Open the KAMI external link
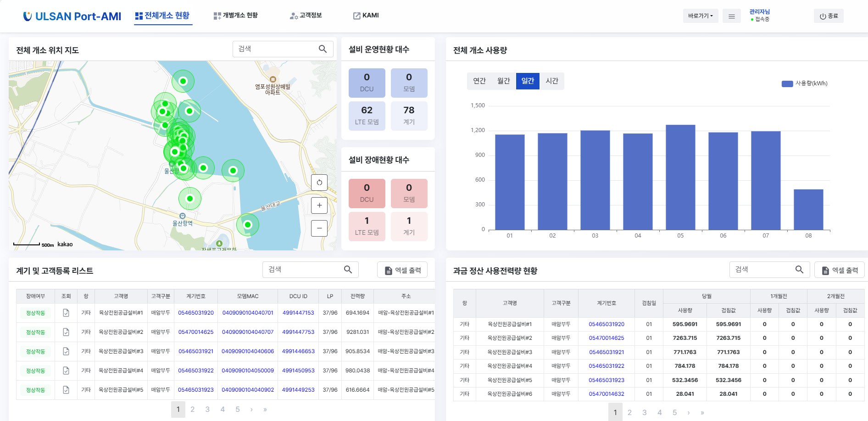The image size is (868, 421). click(366, 16)
